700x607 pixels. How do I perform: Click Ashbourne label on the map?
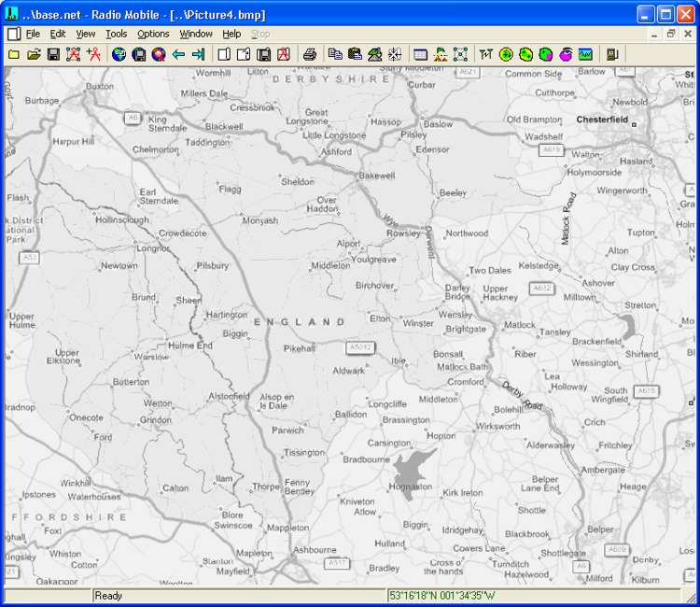[x=315, y=550]
